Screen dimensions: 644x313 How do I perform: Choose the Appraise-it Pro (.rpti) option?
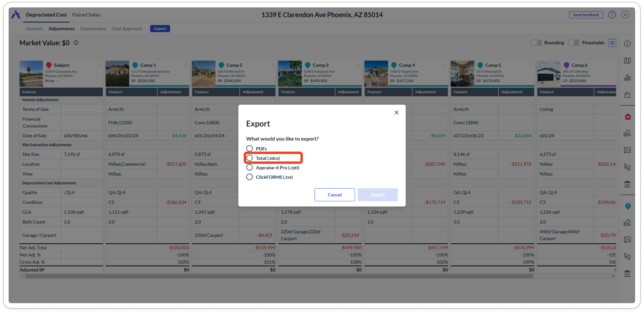point(250,168)
